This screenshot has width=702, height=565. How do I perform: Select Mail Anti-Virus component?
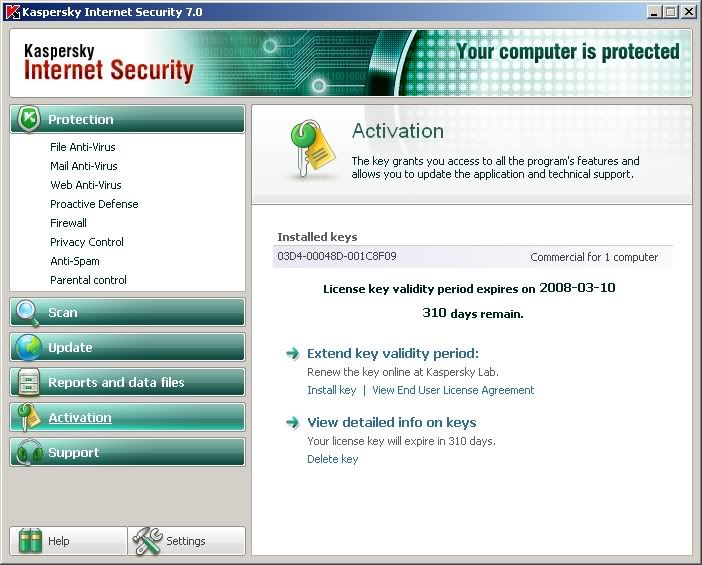[84, 166]
